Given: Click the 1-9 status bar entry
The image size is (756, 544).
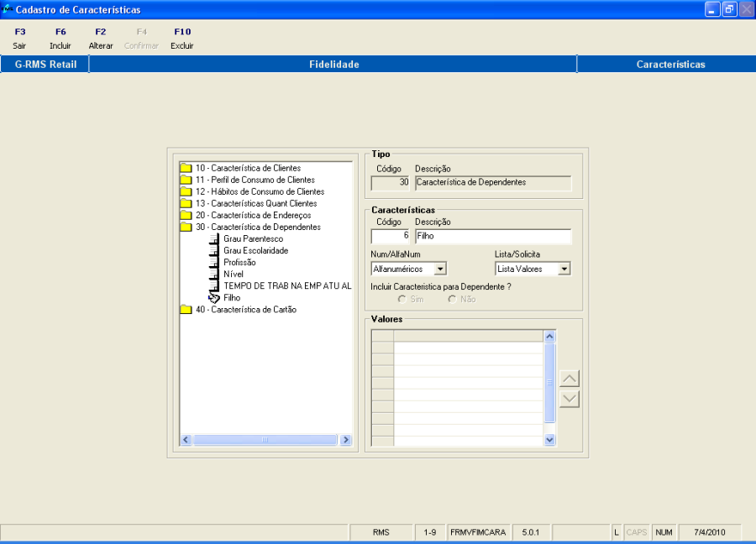Looking at the screenshot, I should pos(429,532).
